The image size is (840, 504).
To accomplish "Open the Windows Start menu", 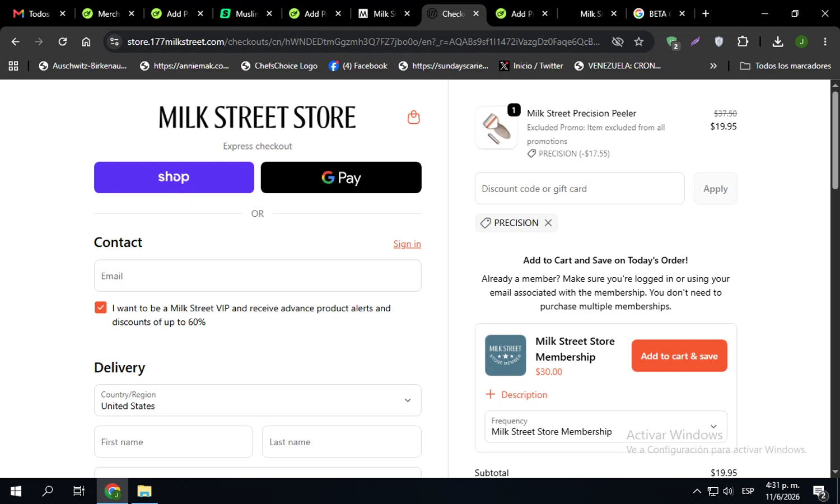I will (x=16, y=491).
